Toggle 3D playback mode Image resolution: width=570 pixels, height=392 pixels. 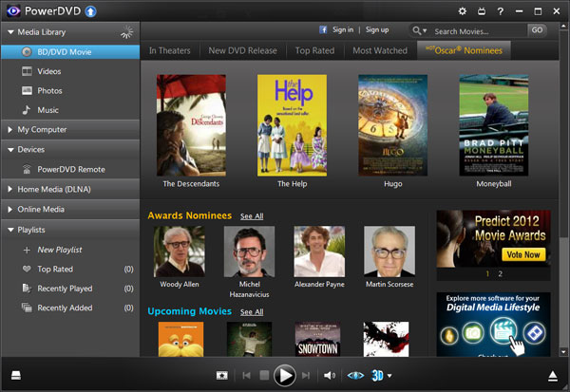click(x=377, y=375)
